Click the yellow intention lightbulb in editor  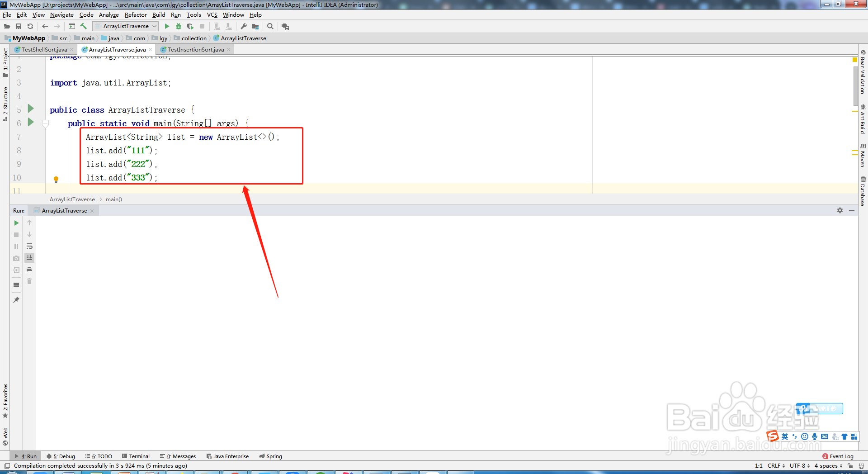56,179
